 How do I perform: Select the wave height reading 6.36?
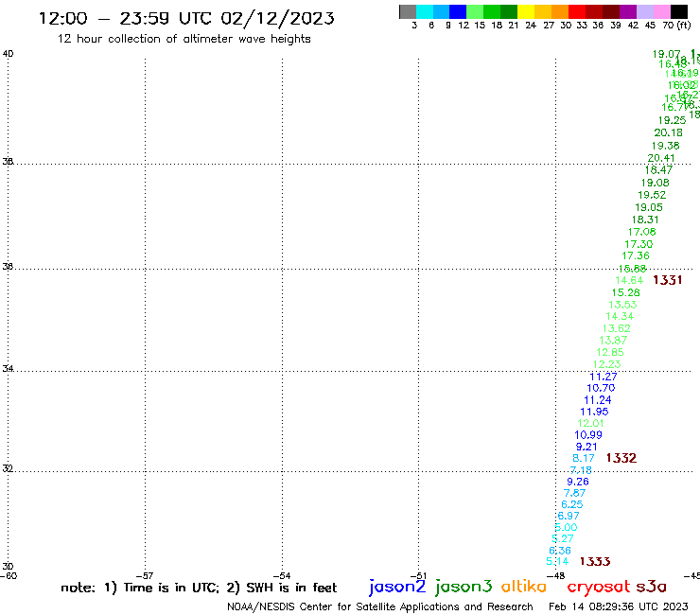click(x=560, y=551)
